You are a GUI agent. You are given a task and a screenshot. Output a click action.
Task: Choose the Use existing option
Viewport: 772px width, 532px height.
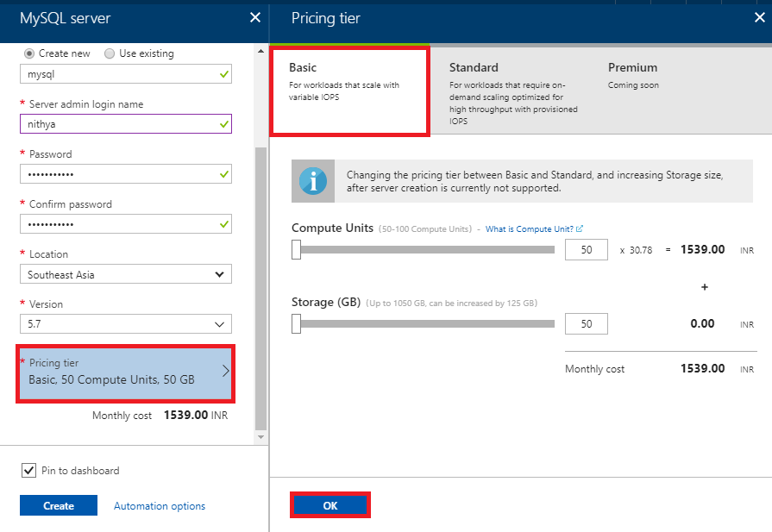click(x=110, y=53)
